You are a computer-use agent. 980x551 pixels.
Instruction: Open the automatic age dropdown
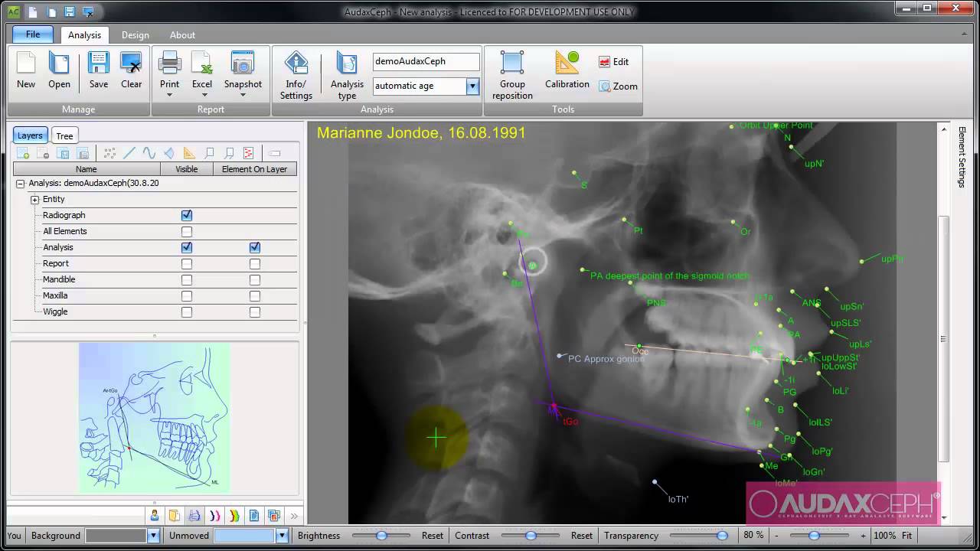coord(472,86)
